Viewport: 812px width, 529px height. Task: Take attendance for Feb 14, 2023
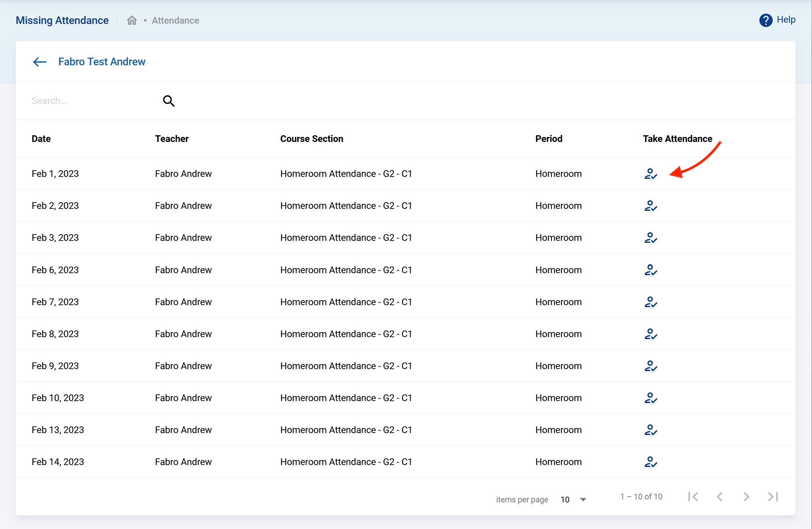coord(650,462)
